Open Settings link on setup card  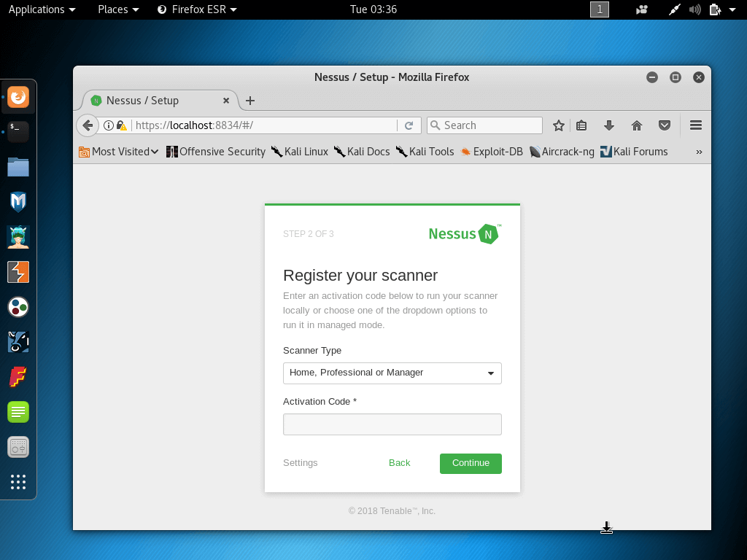(300, 463)
